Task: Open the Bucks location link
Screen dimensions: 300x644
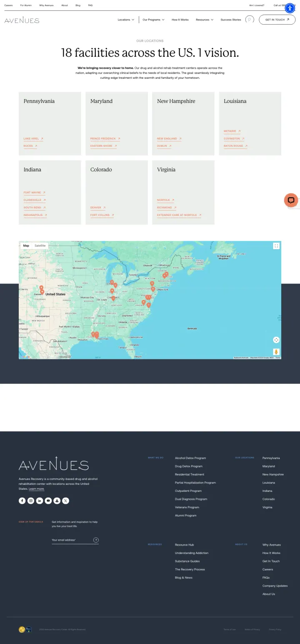Action: point(30,146)
